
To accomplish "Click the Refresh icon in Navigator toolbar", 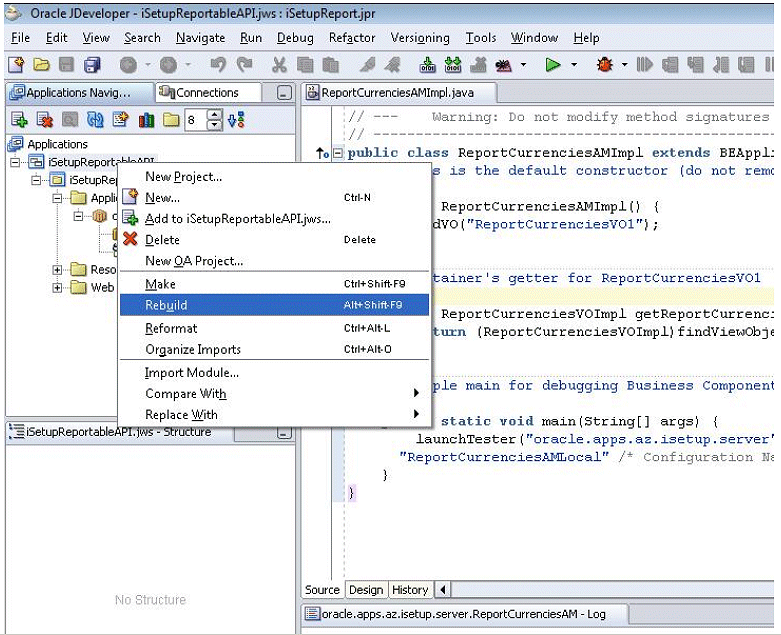I will pos(95,120).
